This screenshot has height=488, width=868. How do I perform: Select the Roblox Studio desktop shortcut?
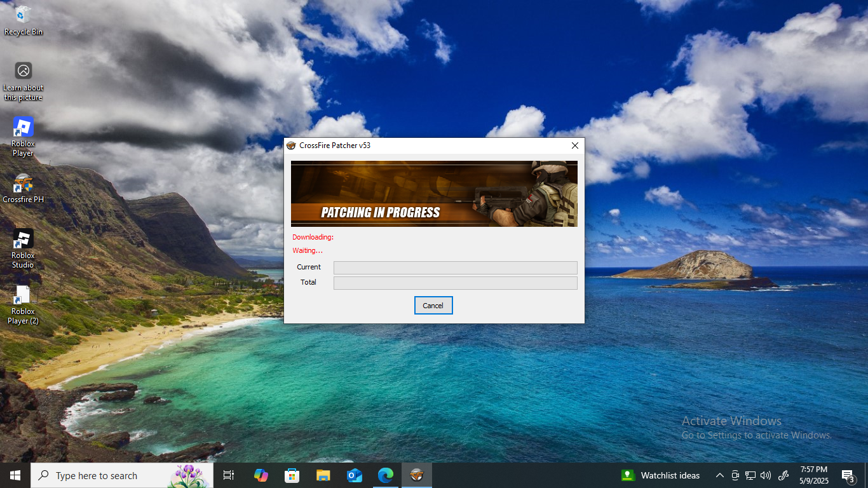click(x=23, y=249)
